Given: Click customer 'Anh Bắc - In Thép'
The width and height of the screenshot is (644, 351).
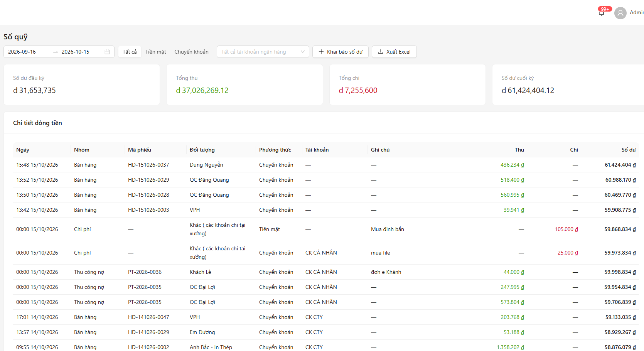Looking at the screenshot, I should pyautogui.click(x=211, y=347).
